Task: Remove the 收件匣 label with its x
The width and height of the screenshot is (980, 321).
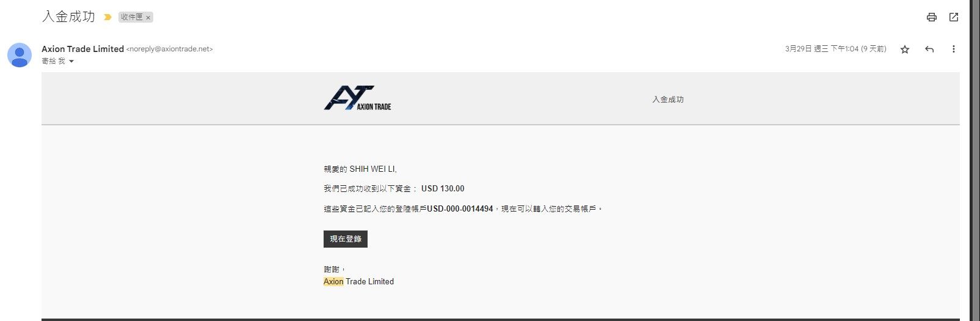Action: [x=148, y=18]
